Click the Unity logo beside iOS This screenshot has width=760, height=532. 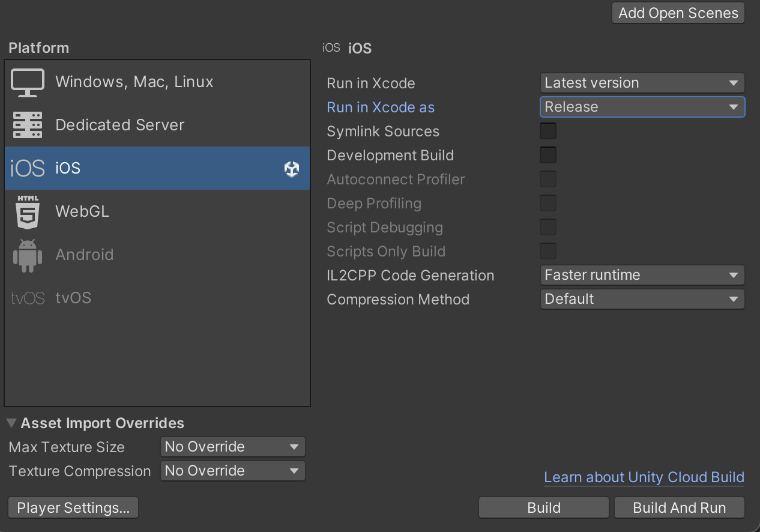point(292,169)
